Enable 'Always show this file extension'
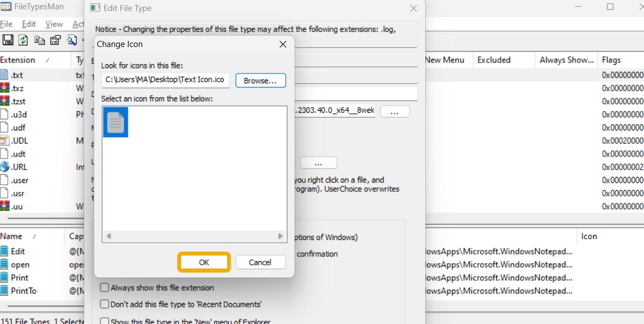 [x=104, y=288]
